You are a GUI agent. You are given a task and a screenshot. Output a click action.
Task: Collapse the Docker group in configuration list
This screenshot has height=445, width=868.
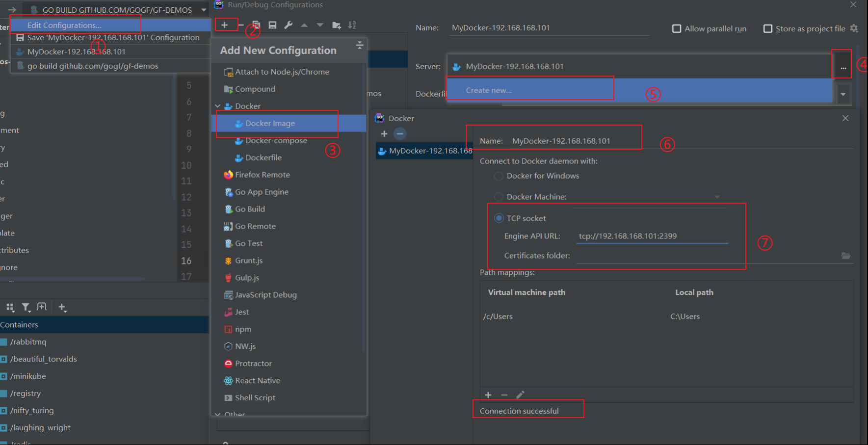[218, 106]
